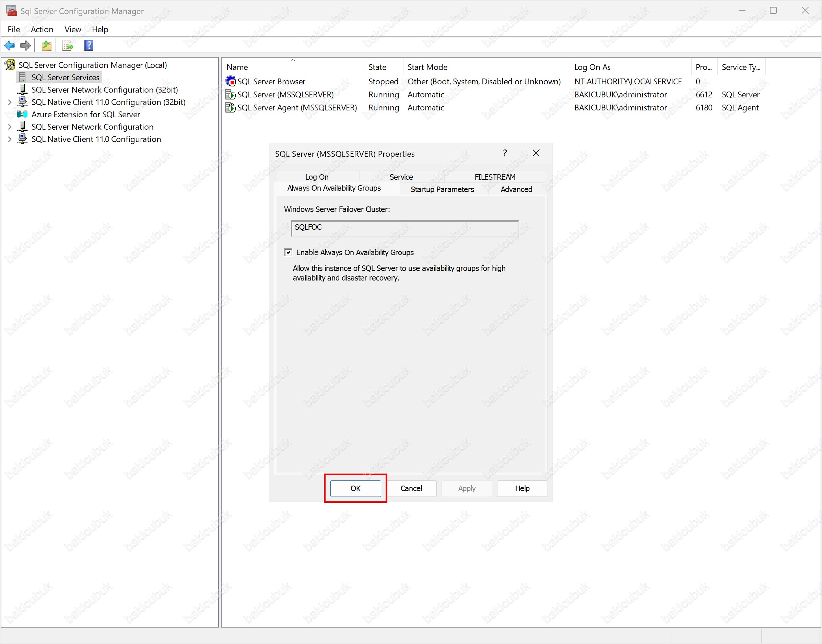Click the blue Help toolbar icon
The height and width of the screenshot is (644, 822).
click(x=89, y=46)
